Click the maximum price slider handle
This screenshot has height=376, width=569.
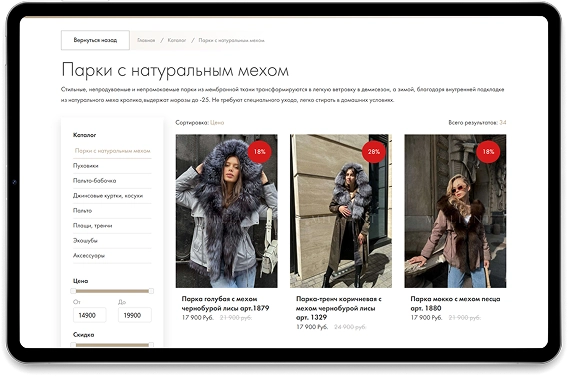pos(151,291)
